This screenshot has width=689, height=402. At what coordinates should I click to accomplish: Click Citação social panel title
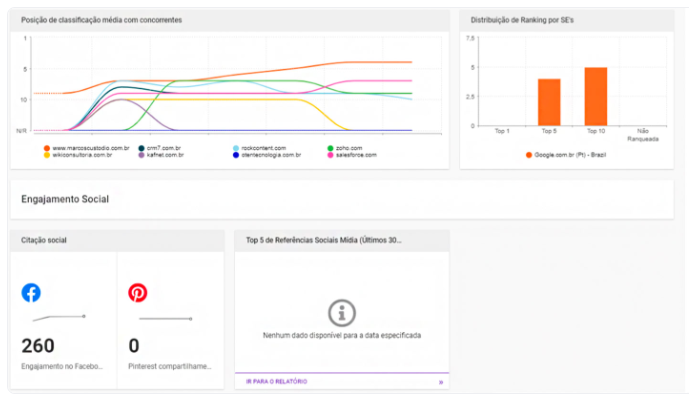pyautogui.click(x=44, y=240)
